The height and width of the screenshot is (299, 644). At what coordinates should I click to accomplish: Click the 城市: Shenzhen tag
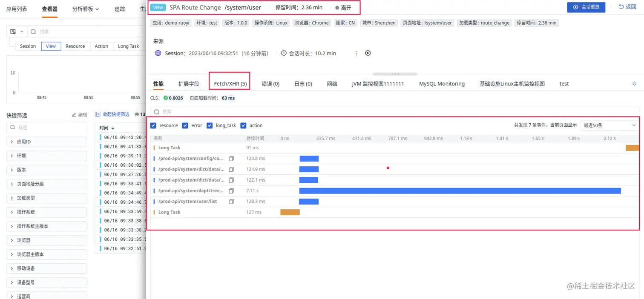[x=379, y=23]
